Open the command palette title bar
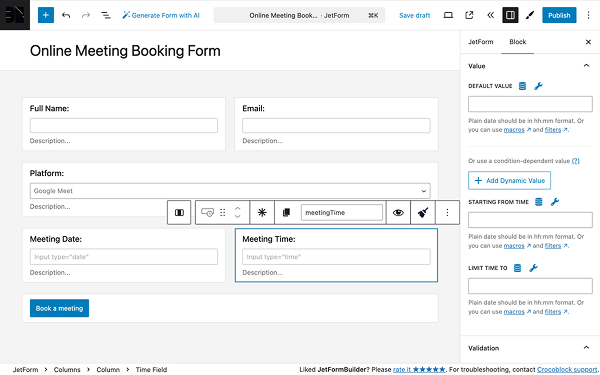Image resolution: width=600 pixels, height=375 pixels. click(x=299, y=15)
